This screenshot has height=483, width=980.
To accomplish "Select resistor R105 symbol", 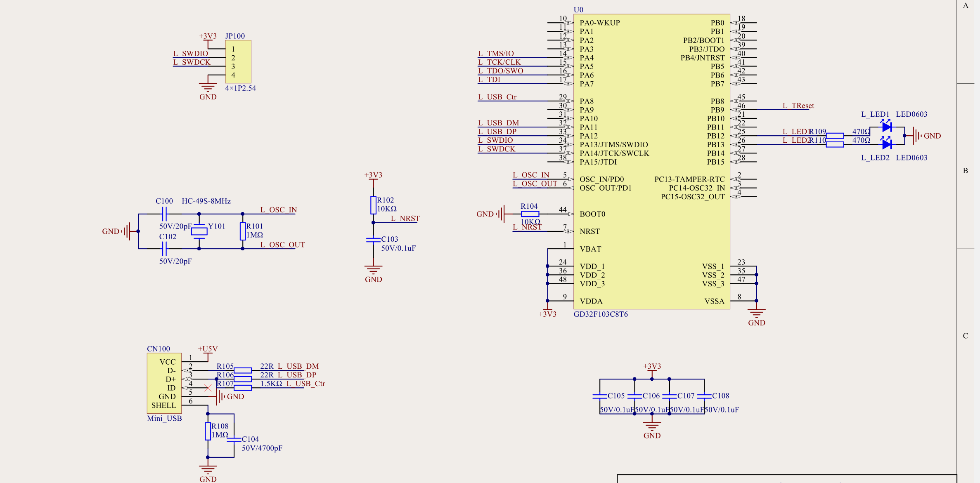I will pyautogui.click(x=243, y=370).
